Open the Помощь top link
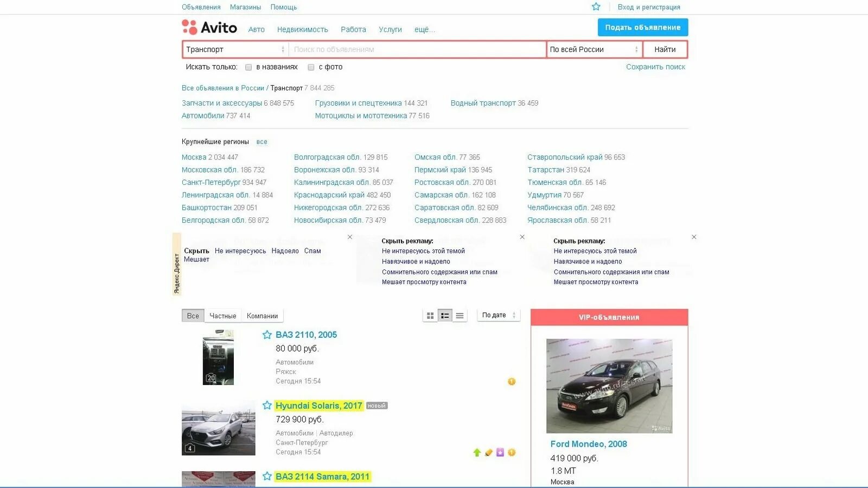 click(284, 7)
